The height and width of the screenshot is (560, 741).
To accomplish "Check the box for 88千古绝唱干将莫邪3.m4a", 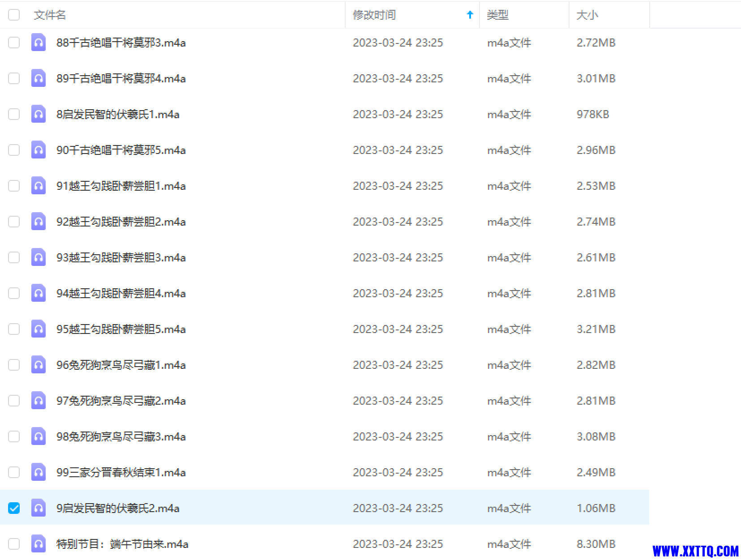I will 14,43.
